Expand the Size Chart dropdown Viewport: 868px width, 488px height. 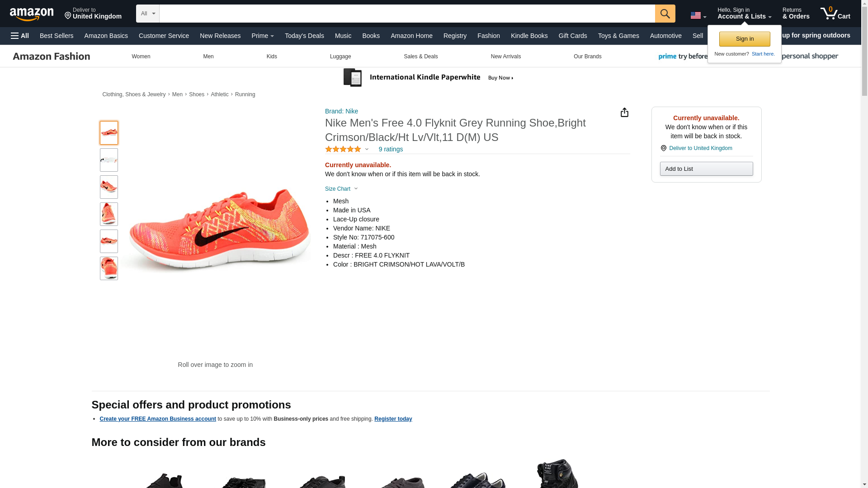pos(341,189)
